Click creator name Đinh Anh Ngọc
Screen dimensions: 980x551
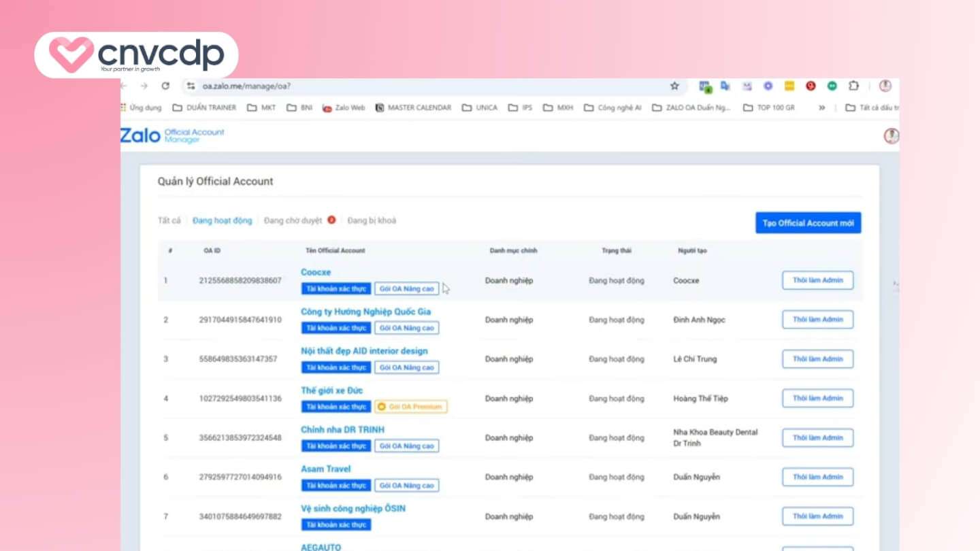pos(700,320)
